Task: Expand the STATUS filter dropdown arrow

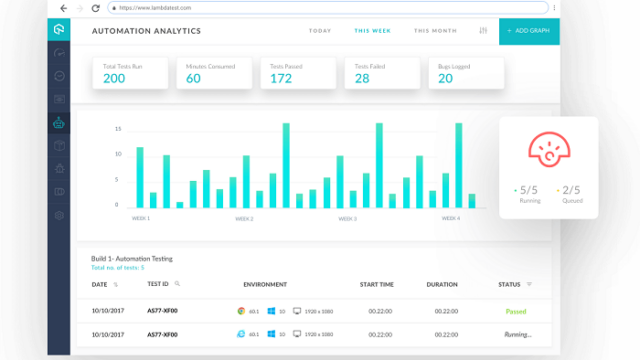Action: [x=529, y=284]
